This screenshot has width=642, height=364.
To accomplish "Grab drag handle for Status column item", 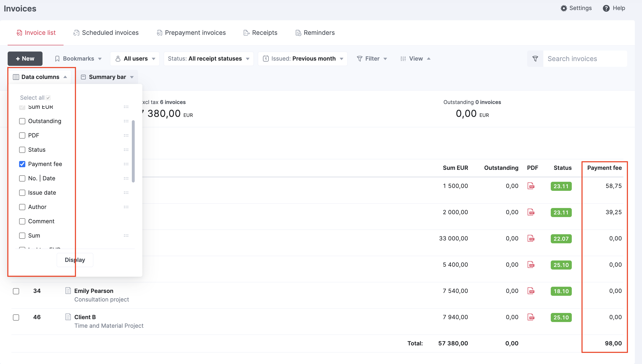I will click(126, 150).
